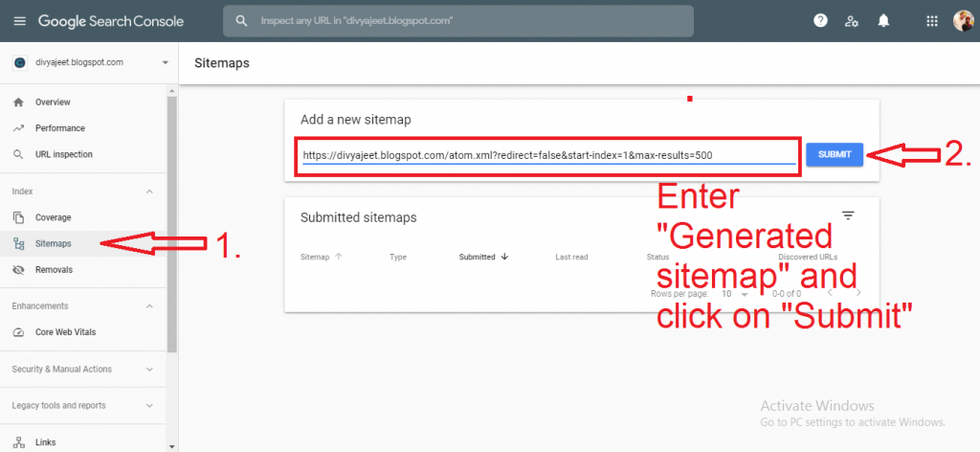Click the URL inspection magnifier icon

[18, 154]
